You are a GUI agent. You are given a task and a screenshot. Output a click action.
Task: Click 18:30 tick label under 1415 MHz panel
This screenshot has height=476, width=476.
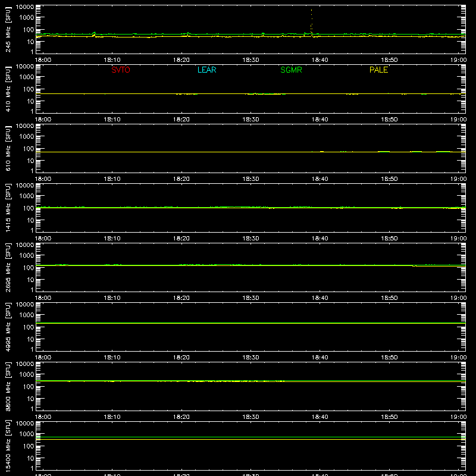250,239
